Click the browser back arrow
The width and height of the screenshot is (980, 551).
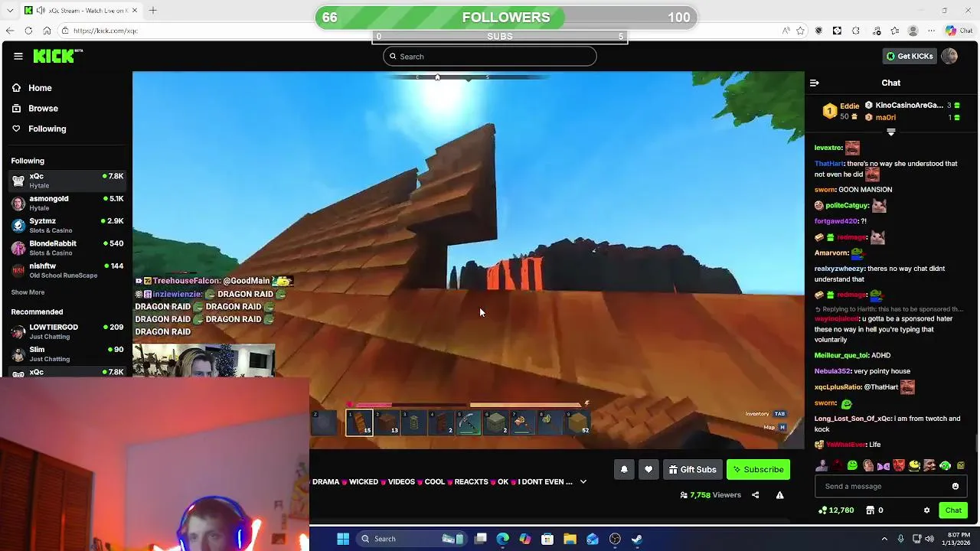point(10,31)
